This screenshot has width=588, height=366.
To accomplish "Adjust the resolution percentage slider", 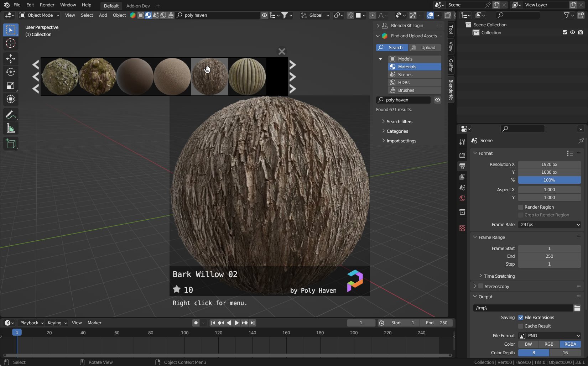I will [x=549, y=180].
